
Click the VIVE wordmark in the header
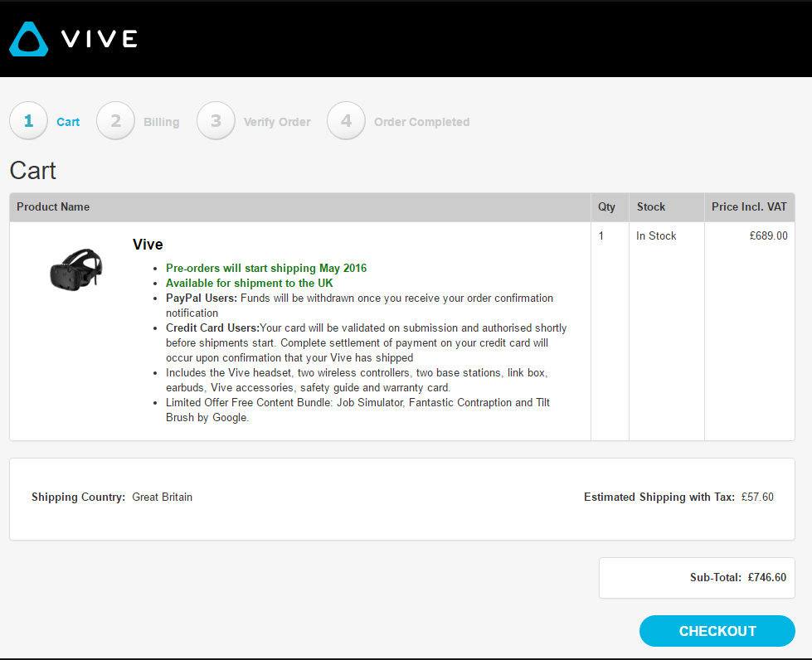(100, 39)
